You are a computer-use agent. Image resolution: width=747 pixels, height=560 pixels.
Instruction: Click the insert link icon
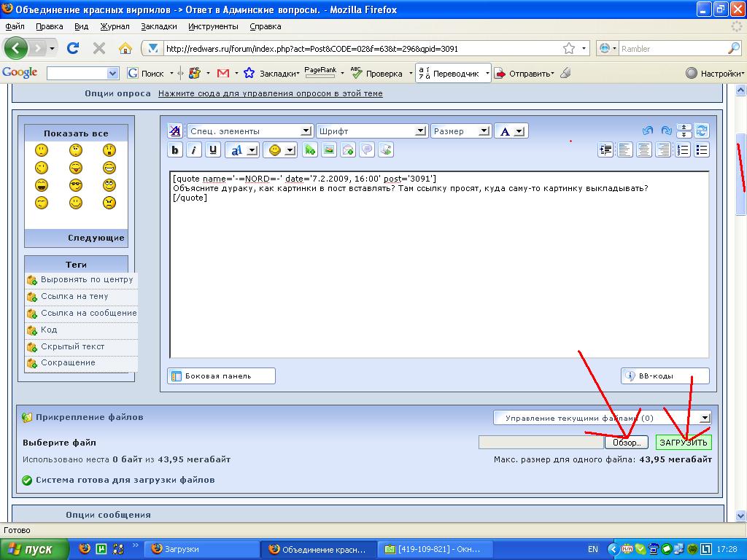309,150
